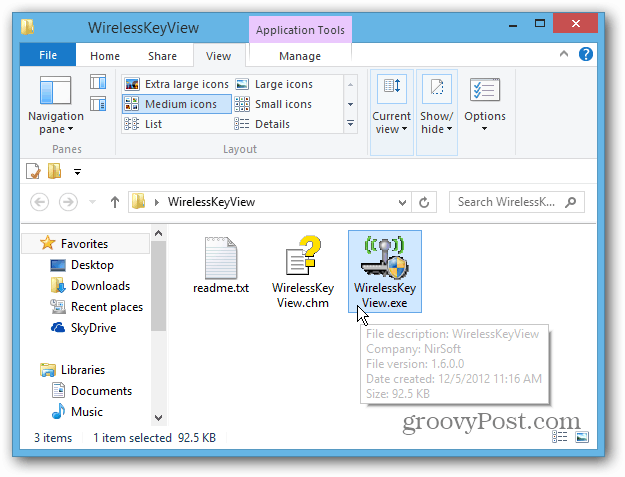Choose Small icons layout
The image size is (625, 477).
(x=274, y=104)
